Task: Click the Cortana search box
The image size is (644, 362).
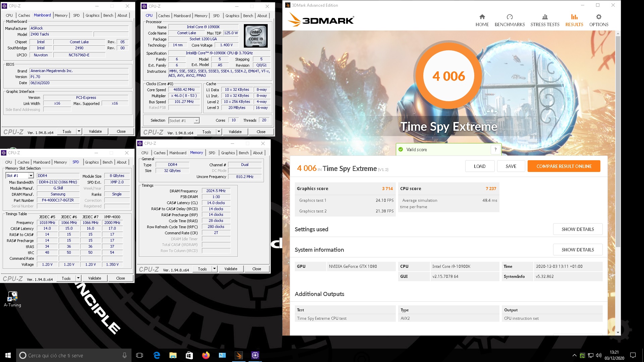Action: (x=73, y=355)
